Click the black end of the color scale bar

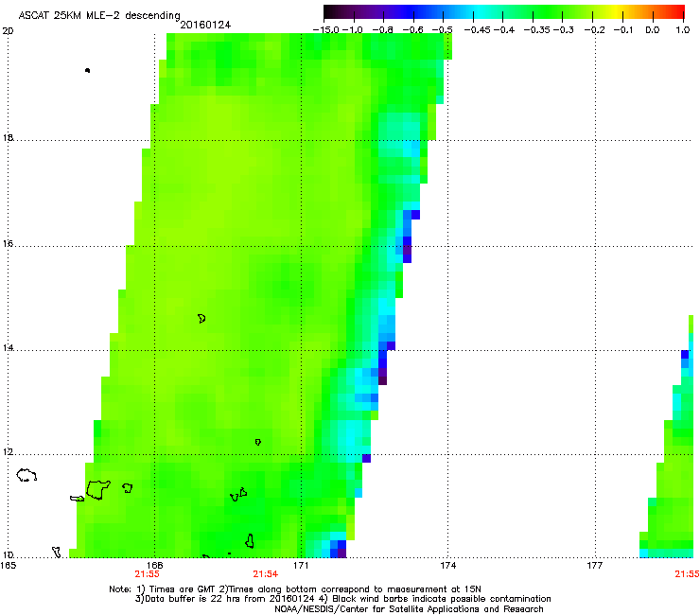pos(331,12)
